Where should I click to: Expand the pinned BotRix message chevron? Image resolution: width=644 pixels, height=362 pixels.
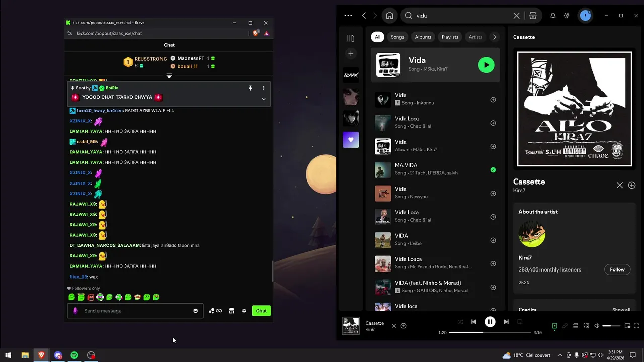tap(263, 99)
